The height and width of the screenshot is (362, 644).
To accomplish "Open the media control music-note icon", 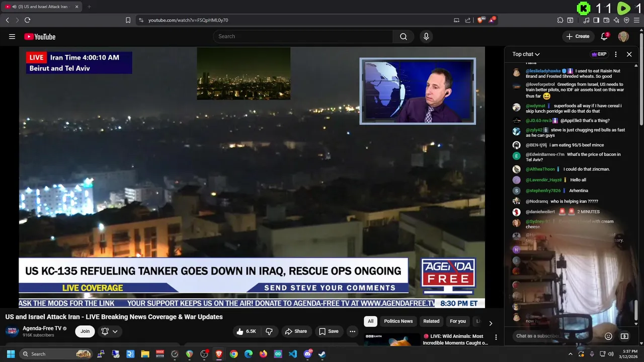I will [586, 20].
